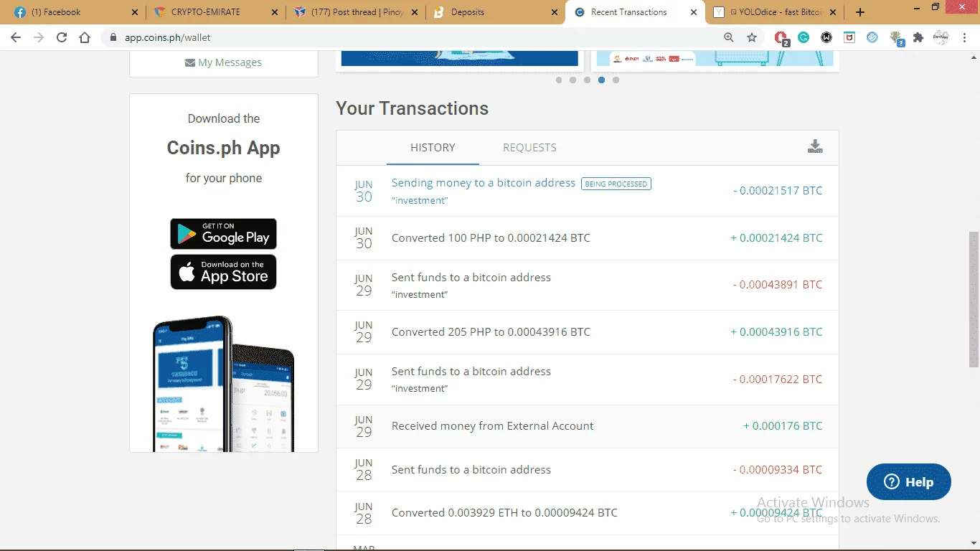Open Received money from External Account row
980x551 pixels.
pyautogui.click(x=587, y=426)
